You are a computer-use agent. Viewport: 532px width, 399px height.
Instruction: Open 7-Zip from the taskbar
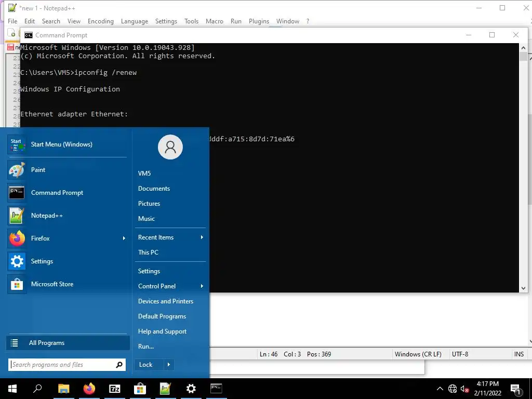point(115,389)
